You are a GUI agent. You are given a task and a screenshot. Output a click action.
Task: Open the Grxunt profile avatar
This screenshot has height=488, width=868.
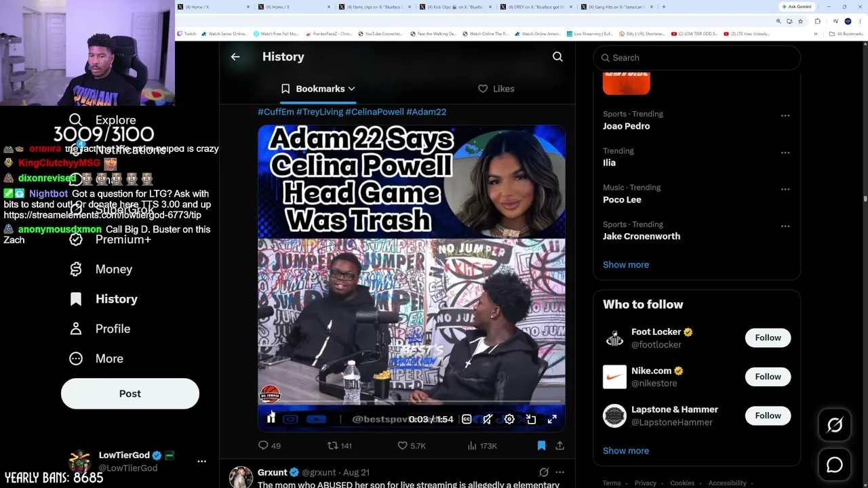pyautogui.click(x=241, y=477)
